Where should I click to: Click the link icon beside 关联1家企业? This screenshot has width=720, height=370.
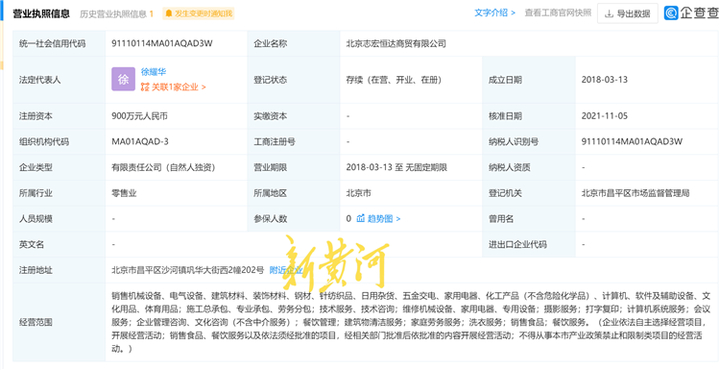(145, 87)
